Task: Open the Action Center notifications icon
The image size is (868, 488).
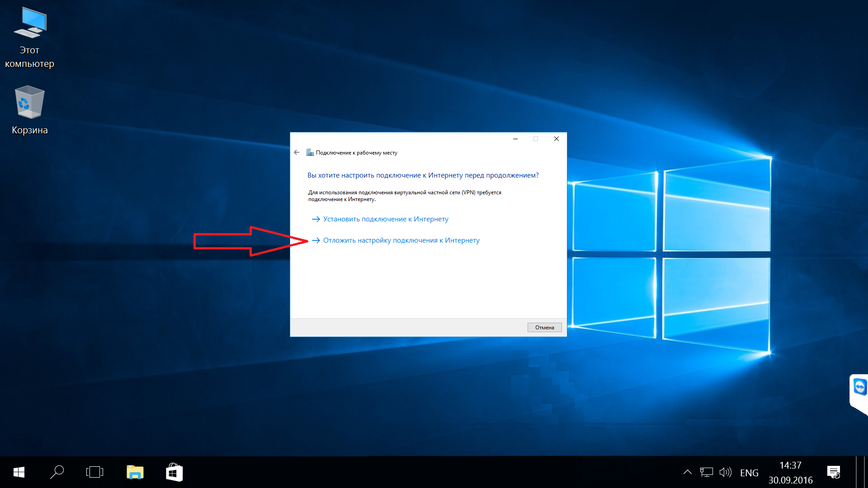Action: click(834, 472)
